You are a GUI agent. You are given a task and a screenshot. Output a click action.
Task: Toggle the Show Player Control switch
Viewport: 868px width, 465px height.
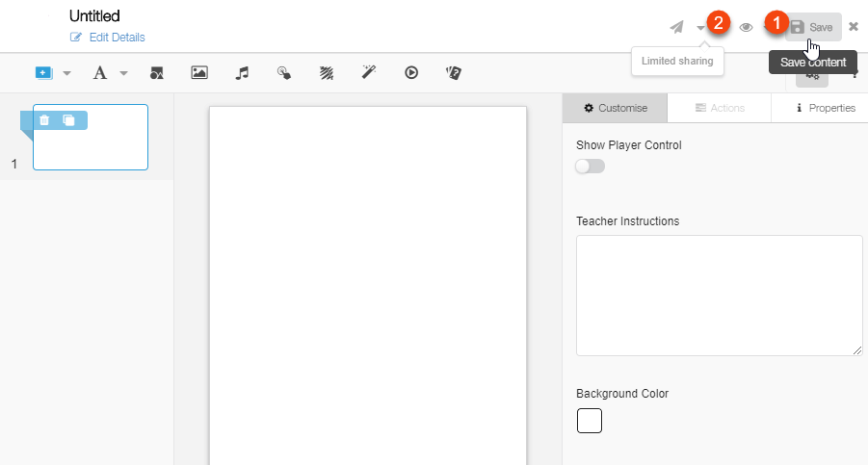[x=590, y=167]
